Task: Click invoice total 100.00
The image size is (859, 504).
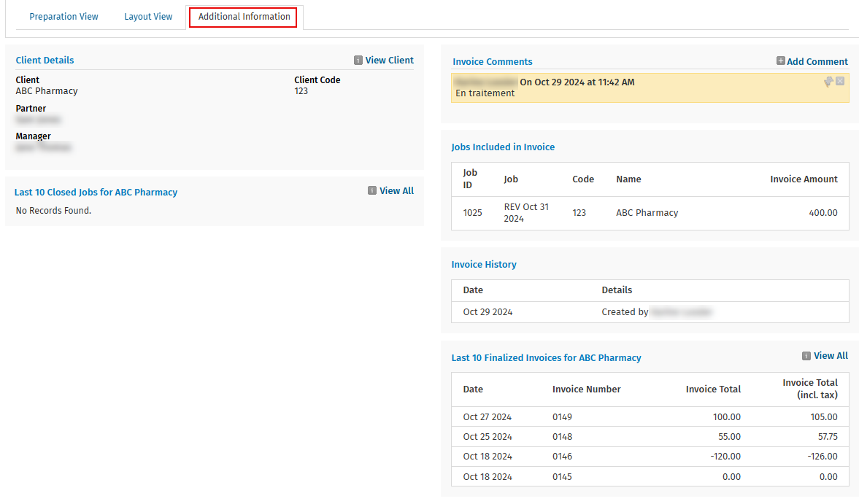Action: click(726, 417)
